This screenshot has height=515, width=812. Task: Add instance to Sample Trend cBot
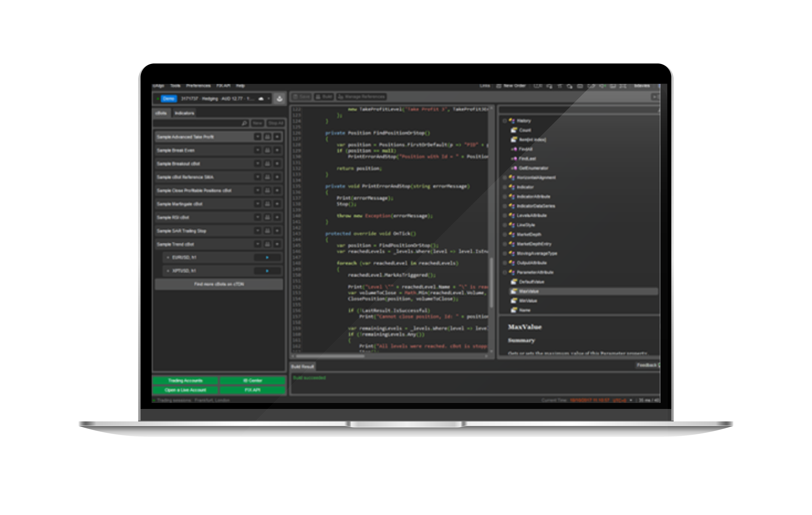(277, 244)
